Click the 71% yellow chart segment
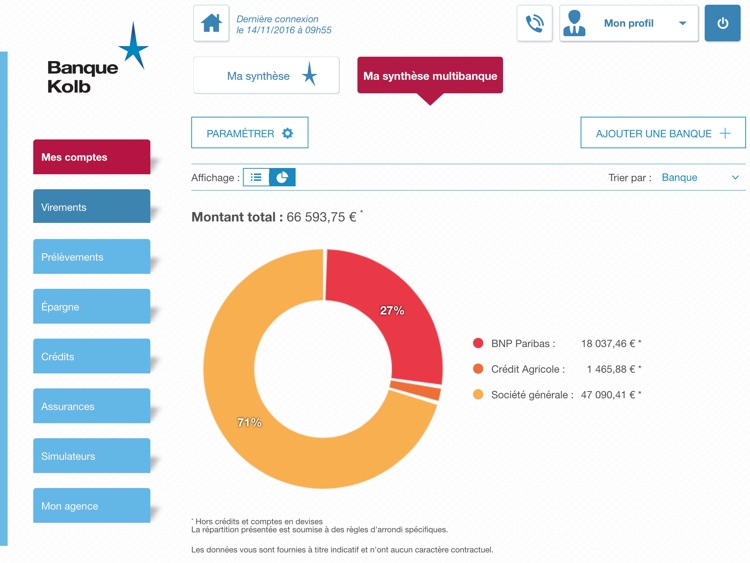 point(249,422)
